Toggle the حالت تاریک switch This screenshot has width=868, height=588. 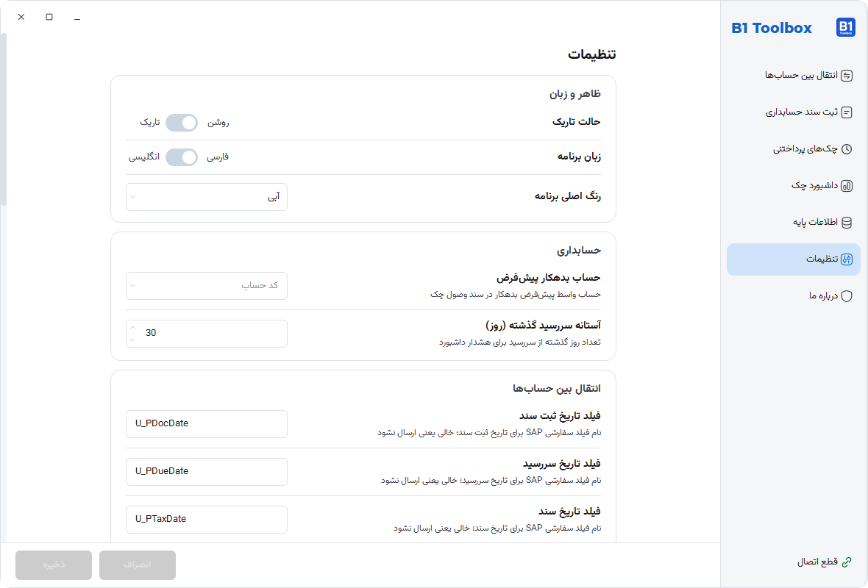[182, 123]
